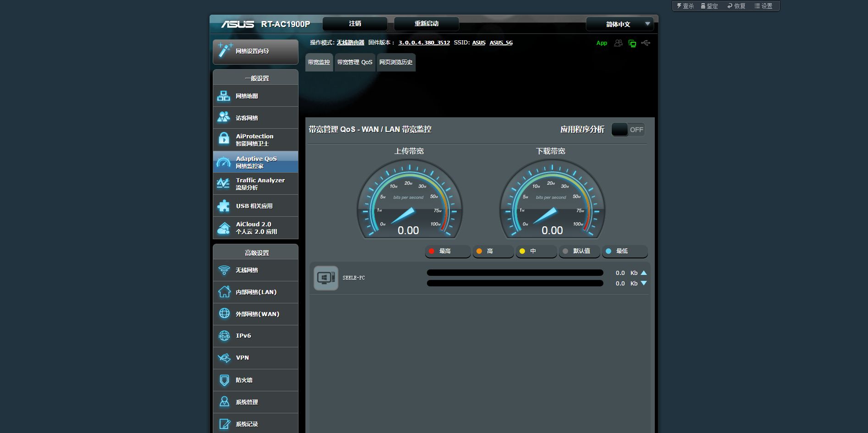
Task: Open the ASUS_5G SSID link
Action: [501, 43]
